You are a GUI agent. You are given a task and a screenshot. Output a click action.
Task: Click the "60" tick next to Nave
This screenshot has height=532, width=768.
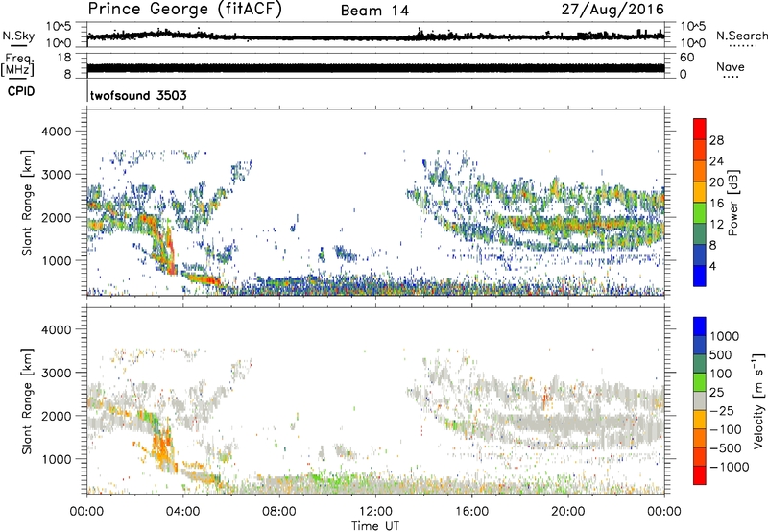[686, 58]
